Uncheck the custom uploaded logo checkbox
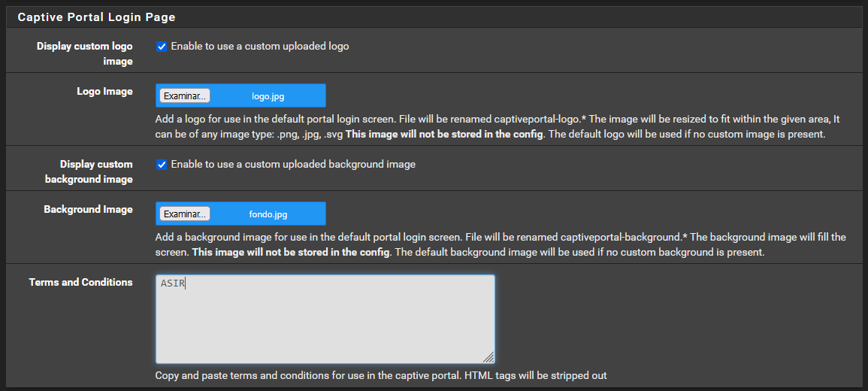Screen dimensions: 868x391 coord(162,47)
